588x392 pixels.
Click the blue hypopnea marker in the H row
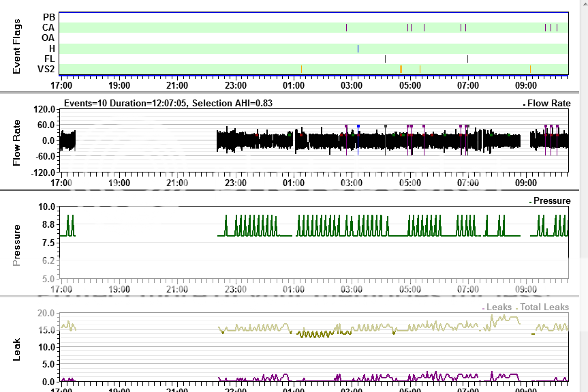tap(358, 48)
